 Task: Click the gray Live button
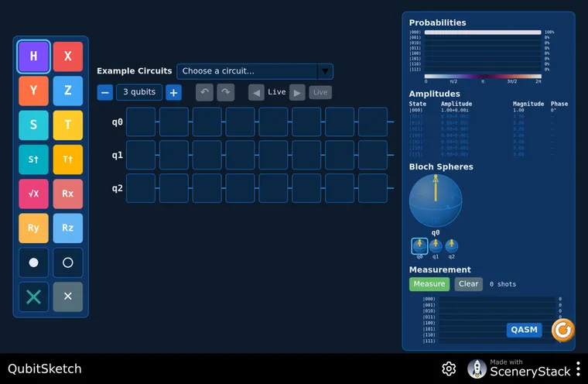point(320,92)
